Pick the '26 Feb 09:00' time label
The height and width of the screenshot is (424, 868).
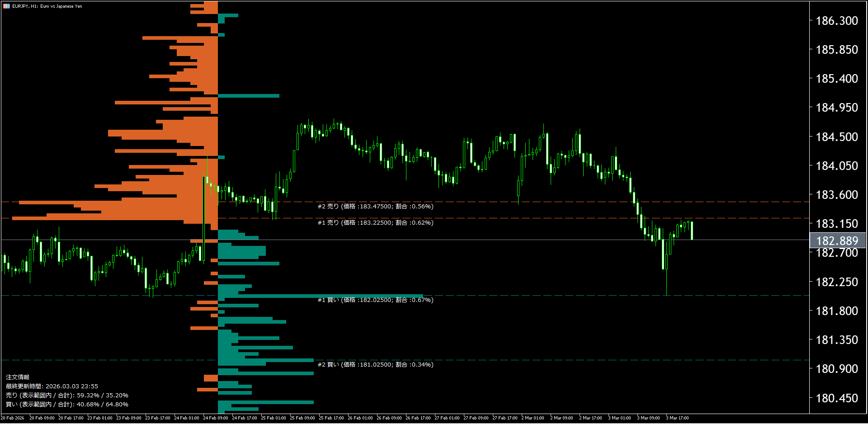tap(389, 418)
